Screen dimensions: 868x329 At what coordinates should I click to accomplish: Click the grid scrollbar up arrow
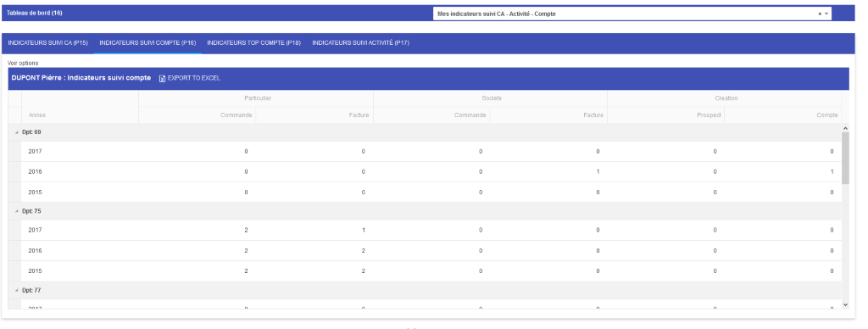pyautogui.click(x=845, y=129)
